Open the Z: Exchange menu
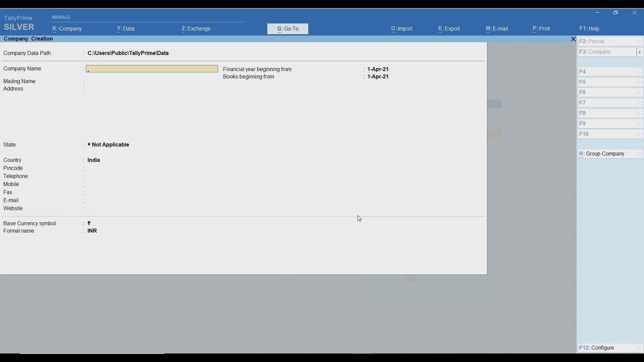The height and width of the screenshot is (362, 644). [x=196, y=29]
